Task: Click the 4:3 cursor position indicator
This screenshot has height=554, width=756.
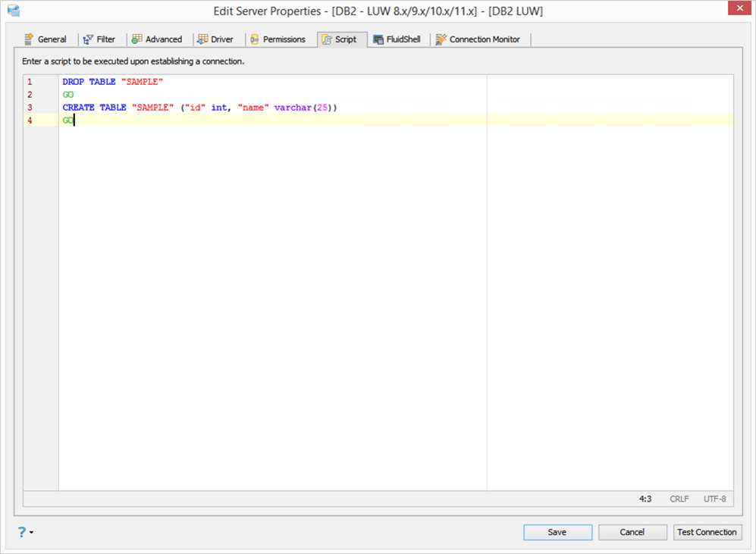Action: [645, 499]
